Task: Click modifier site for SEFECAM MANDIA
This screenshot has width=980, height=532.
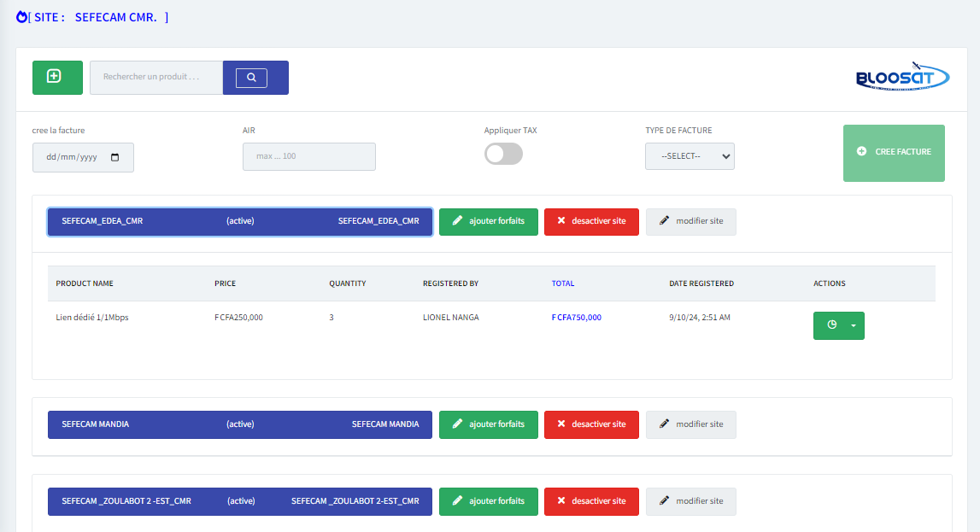Action: (690, 424)
